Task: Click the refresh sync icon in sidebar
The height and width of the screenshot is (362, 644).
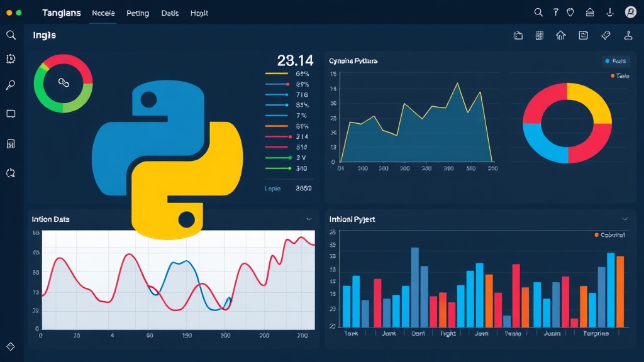Action: [x=11, y=173]
